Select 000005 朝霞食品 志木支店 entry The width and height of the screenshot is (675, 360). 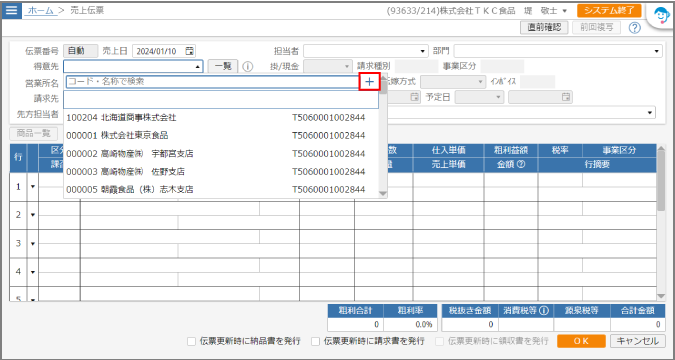[x=221, y=189]
